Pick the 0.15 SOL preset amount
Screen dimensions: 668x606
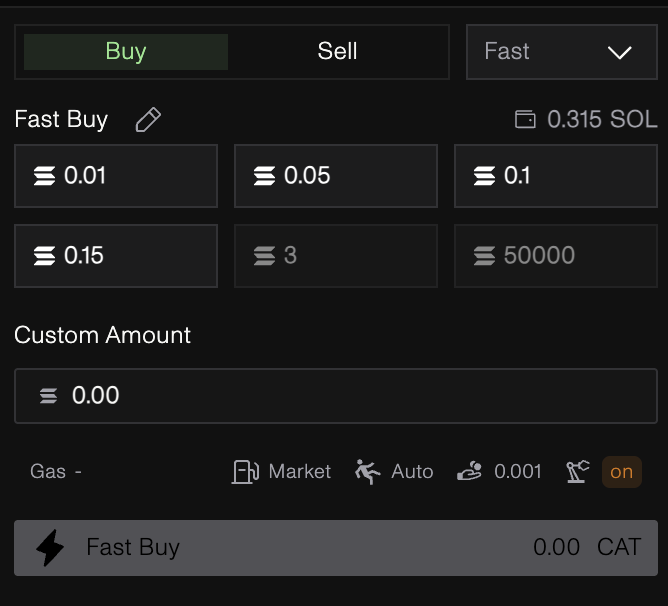116,256
